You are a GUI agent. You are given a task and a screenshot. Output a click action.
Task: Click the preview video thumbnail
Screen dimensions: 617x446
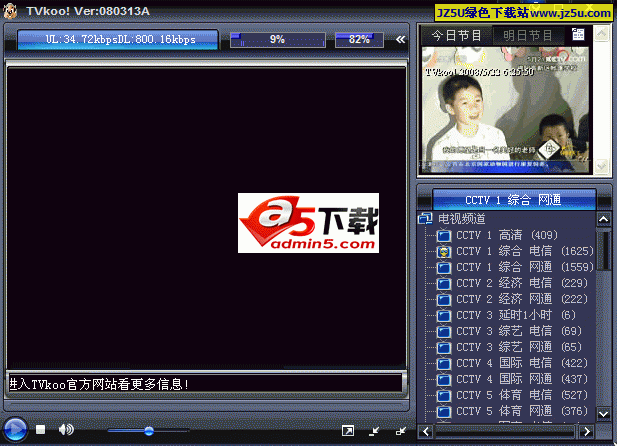tap(505, 110)
